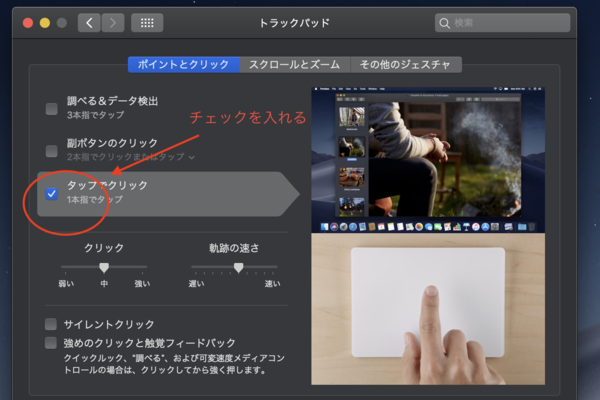This screenshot has width=600, height=400.
Task: Click the magnifying glass search icon
Action: pyautogui.click(x=446, y=22)
